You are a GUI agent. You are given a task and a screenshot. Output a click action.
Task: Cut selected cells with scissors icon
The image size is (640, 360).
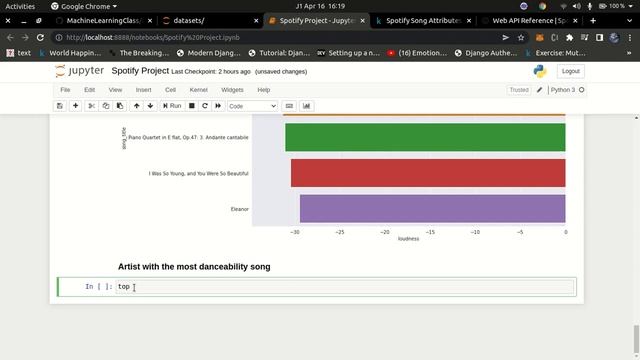[x=91, y=106]
